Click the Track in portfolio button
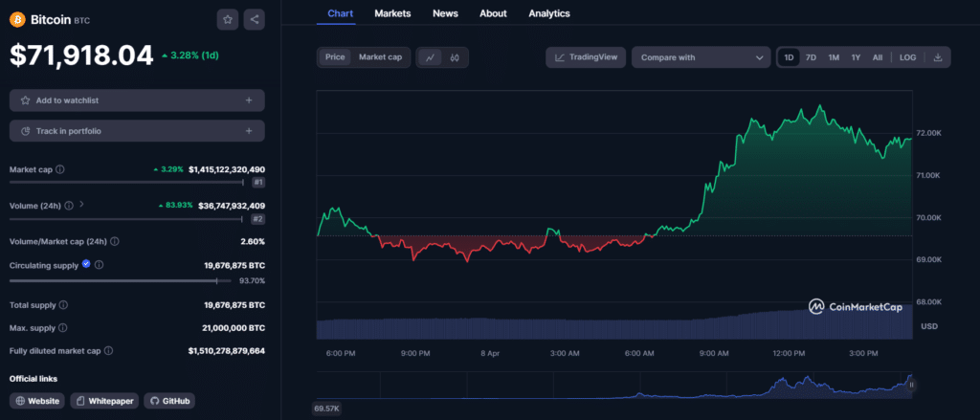 pos(137,131)
